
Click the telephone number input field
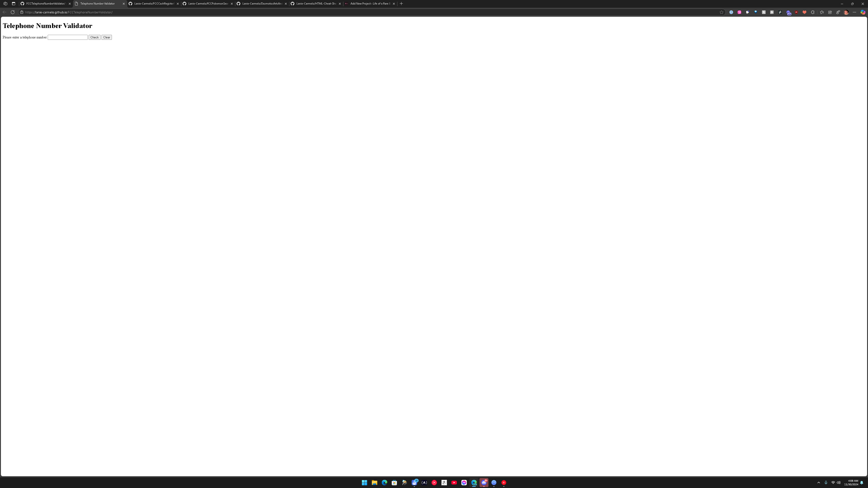coord(67,37)
